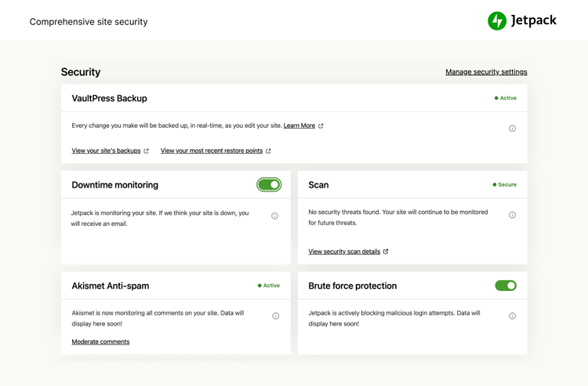Open Manage security settings link
The image size is (588, 386).
(486, 71)
